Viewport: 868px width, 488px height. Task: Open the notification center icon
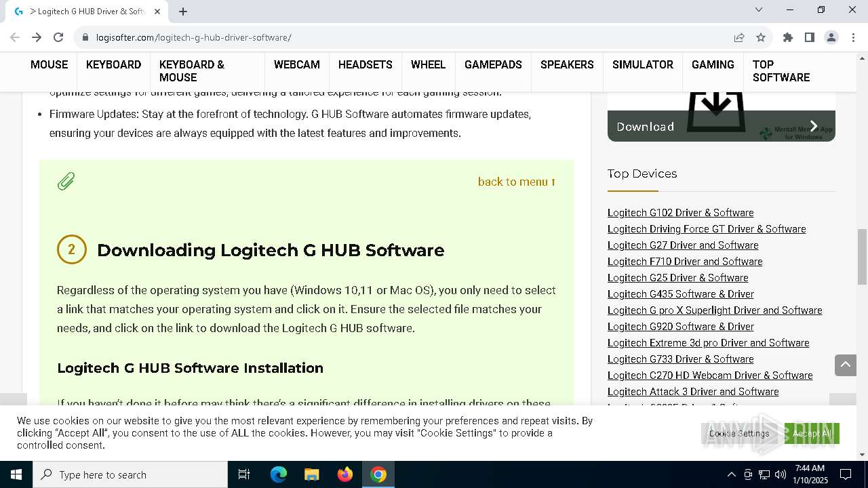pyautogui.click(x=846, y=474)
